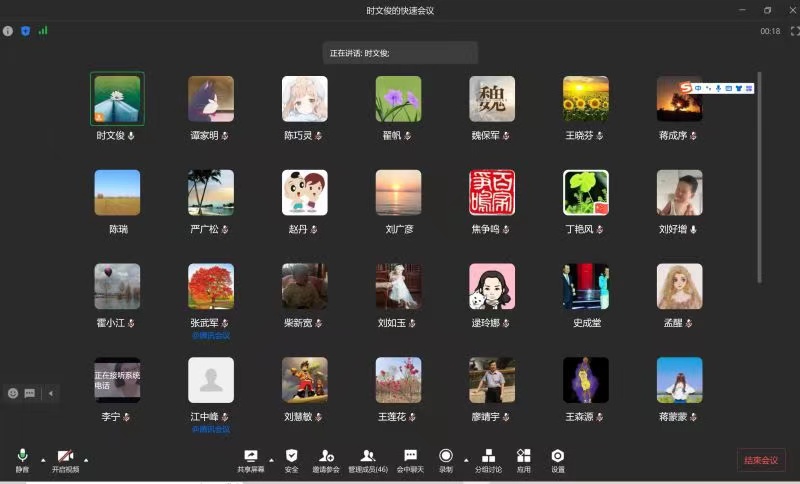Expand the arrow beside 录制

[x=465, y=460]
